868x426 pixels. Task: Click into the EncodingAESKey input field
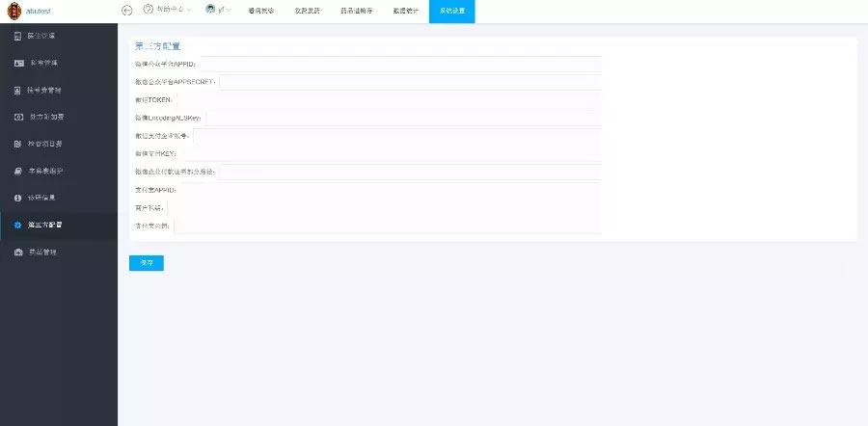[x=403, y=118]
